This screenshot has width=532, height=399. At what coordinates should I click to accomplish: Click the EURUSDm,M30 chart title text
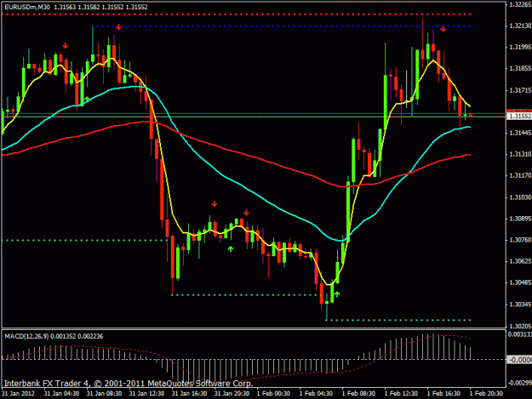(28, 7)
